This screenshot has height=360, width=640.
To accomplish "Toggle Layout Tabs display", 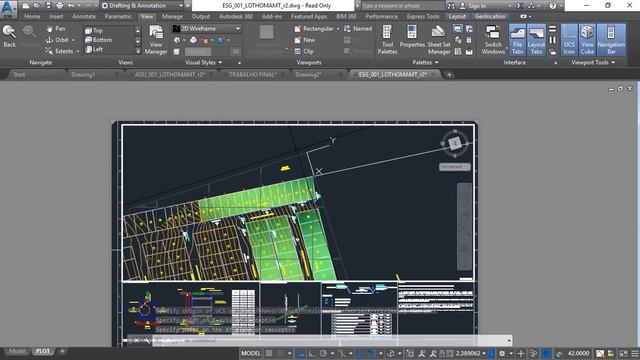I will point(536,40).
